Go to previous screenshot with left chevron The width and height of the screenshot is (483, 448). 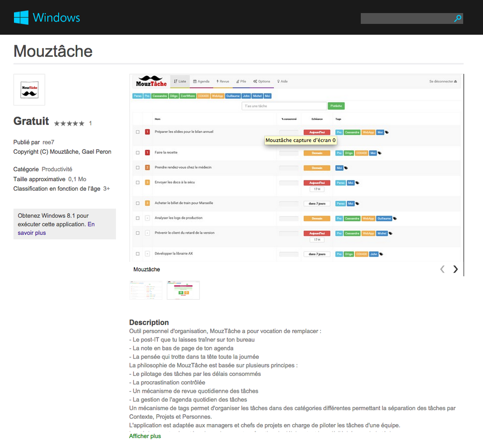click(442, 269)
